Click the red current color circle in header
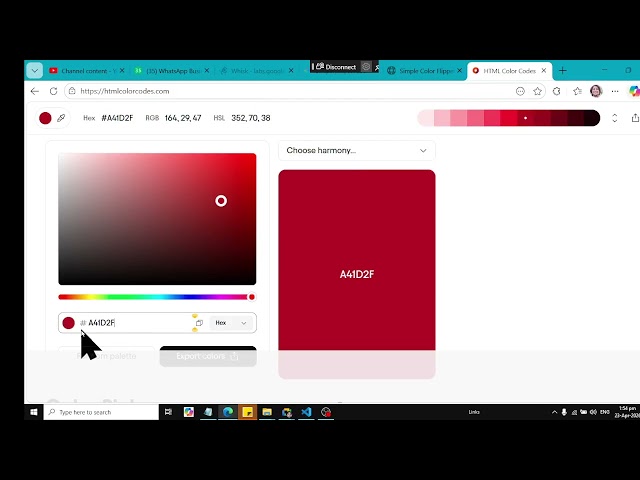 pyautogui.click(x=45, y=118)
